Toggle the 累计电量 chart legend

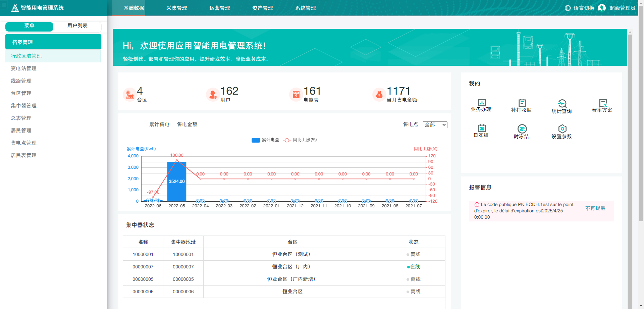[266, 140]
